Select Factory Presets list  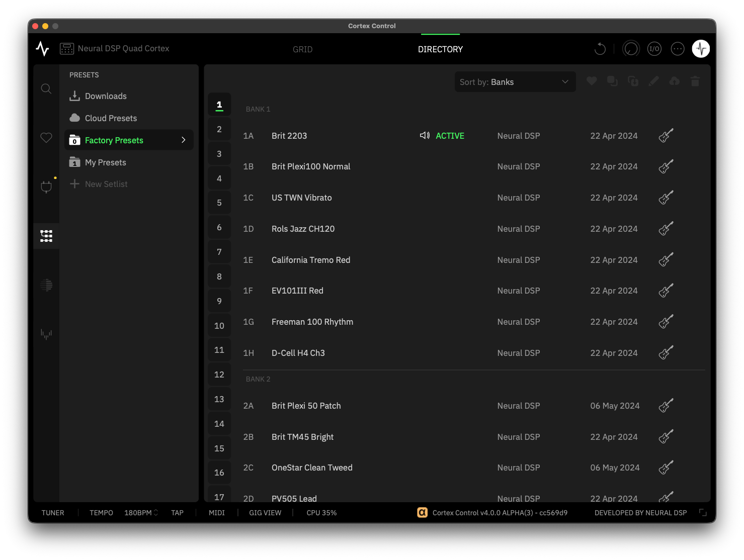[x=129, y=140]
